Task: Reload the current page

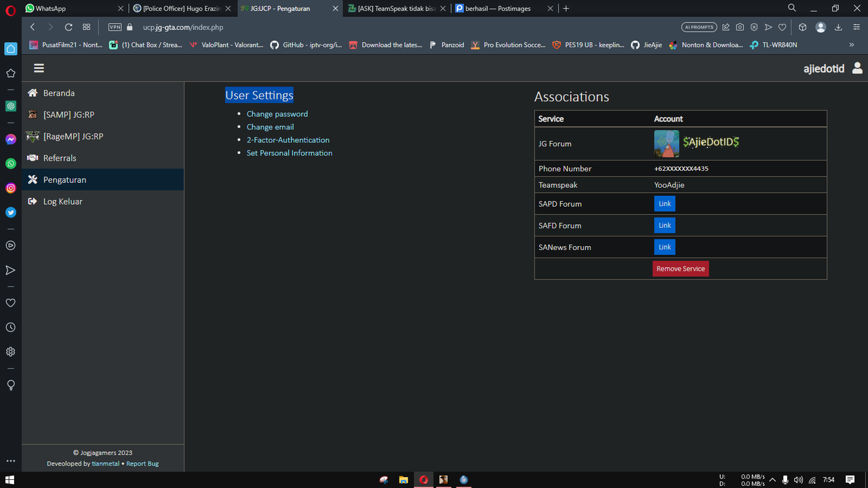Action: [68, 27]
